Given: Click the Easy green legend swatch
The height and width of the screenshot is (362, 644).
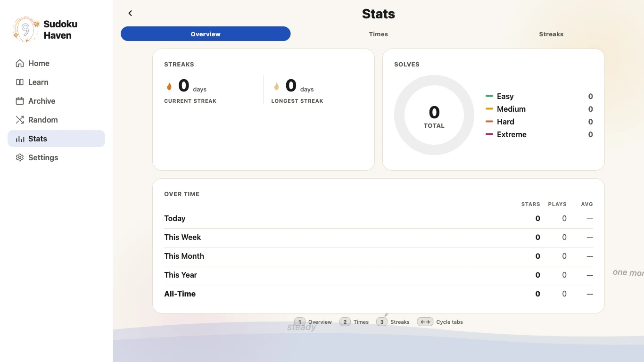Looking at the screenshot, I should pos(489,96).
